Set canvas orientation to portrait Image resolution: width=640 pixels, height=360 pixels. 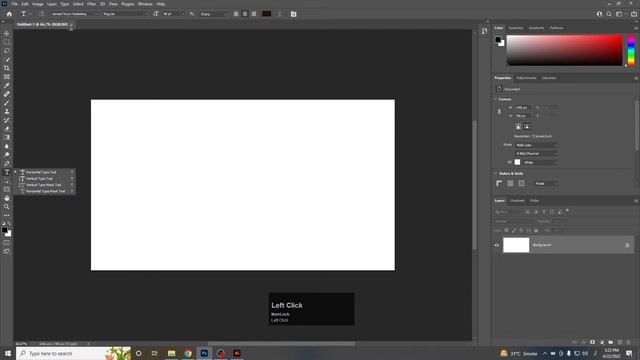[518, 127]
